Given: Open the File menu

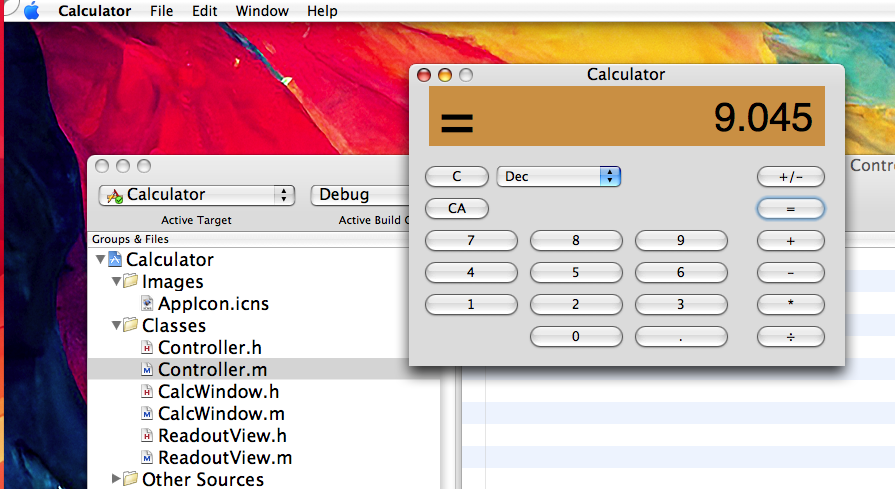Looking at the screenshot, I should 162,11.
